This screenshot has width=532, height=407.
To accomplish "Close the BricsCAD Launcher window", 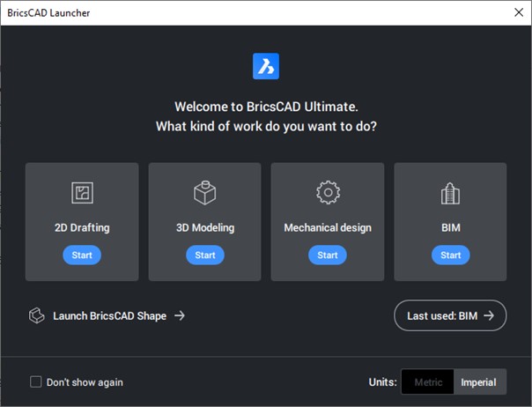I will click(x=519, y=12).
